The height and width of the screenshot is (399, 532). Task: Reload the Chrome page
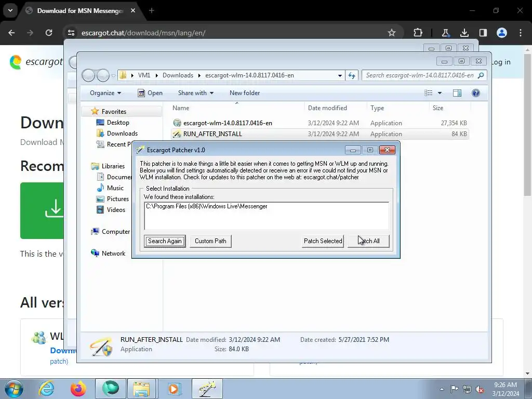[x=49, y=33]
